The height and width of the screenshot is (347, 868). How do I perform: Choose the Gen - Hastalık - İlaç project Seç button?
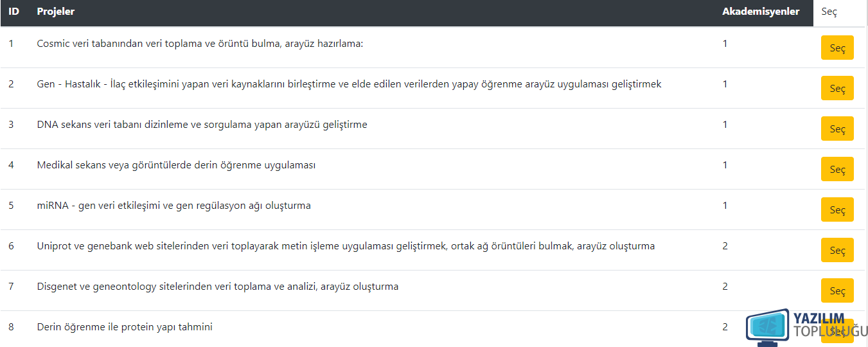(x=837, y=88)
